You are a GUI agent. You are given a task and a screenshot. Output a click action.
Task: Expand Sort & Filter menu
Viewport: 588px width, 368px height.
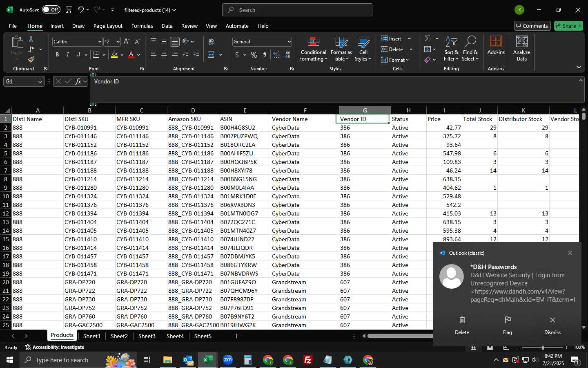click(x=451, y=49)
